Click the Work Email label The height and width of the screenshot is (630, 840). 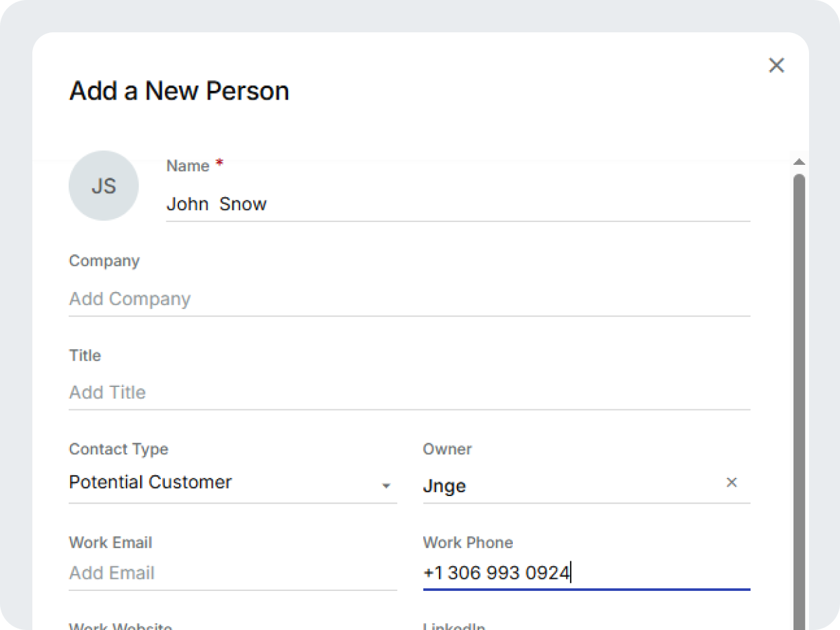click(110, 542)
